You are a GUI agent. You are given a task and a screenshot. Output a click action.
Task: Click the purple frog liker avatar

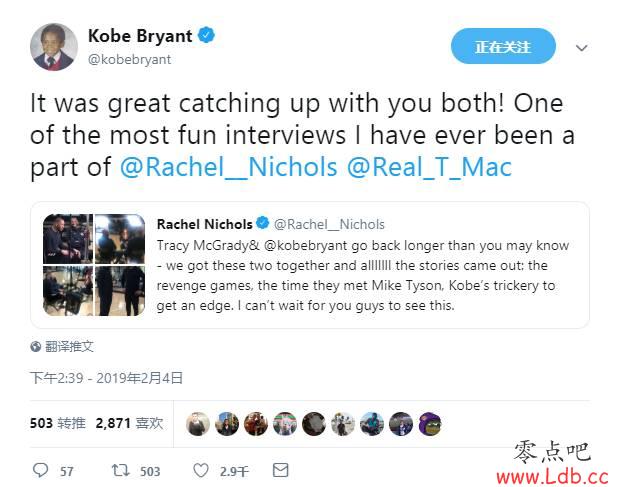pyautogui.click(x=430, y=424)
